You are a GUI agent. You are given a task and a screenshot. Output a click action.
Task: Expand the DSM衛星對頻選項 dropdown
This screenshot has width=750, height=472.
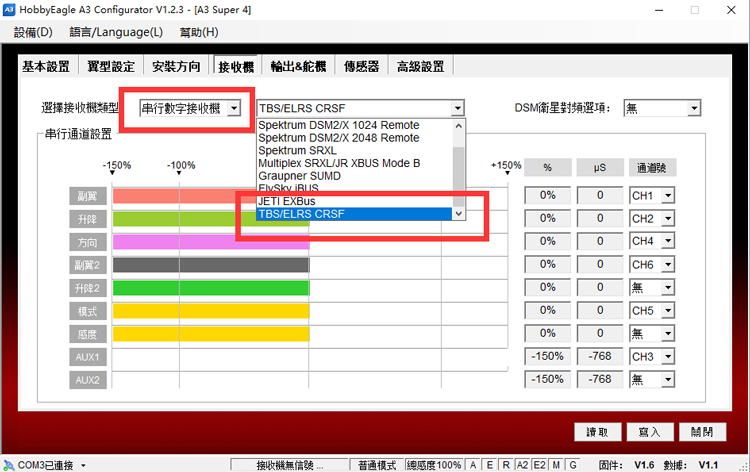click(661, 108)
